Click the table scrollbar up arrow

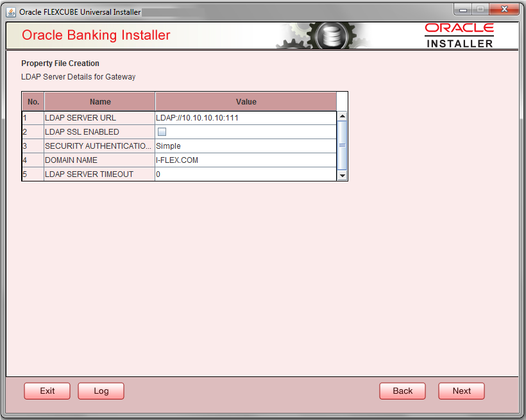pyautogui.click(x=342, y=116)
